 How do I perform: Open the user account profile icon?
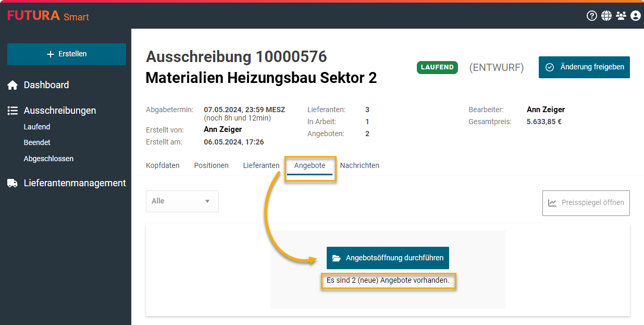635,16
